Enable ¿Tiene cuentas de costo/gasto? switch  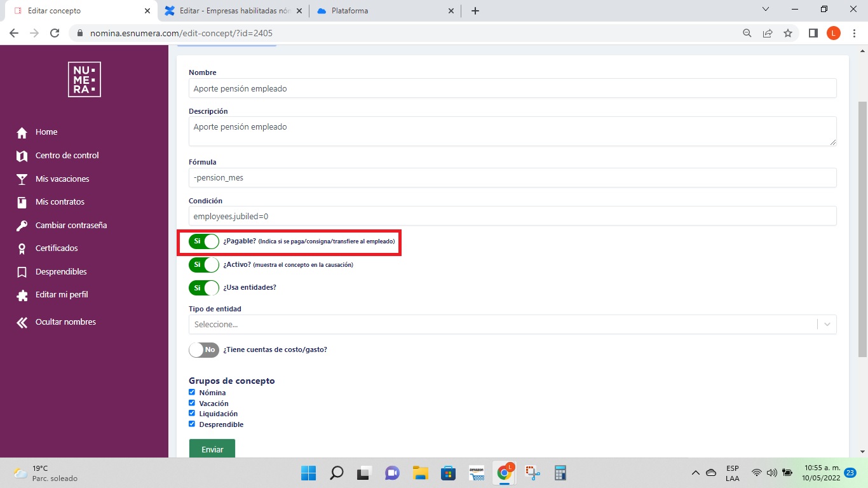tap(204, 349)
